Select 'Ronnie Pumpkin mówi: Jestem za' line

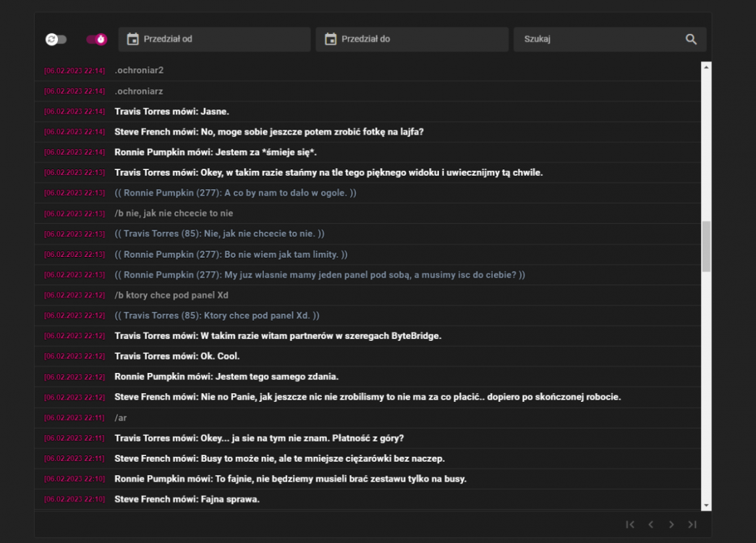point(368,152)
